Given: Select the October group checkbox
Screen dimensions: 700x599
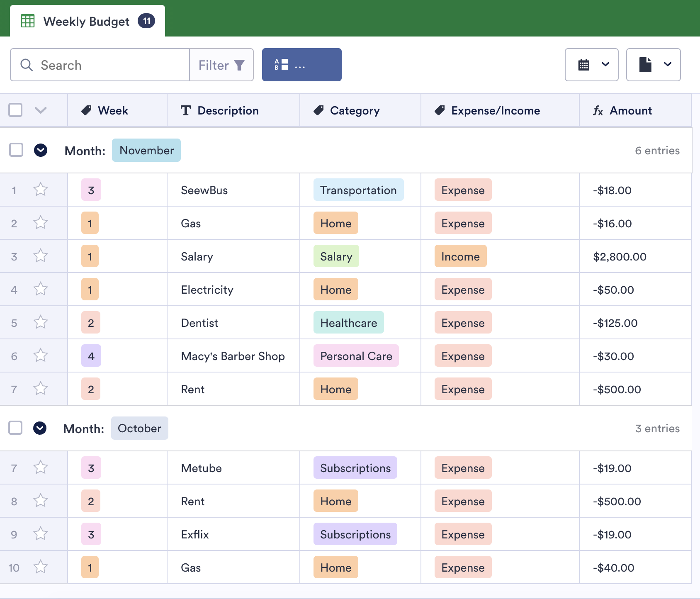Looking at the screenshot, I should point(15,428).
